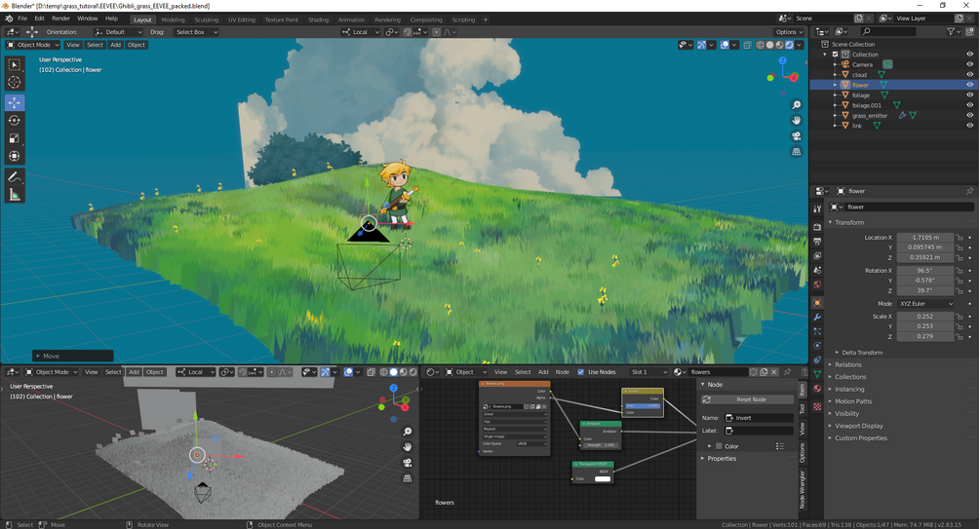This screenshot has width=980, height=529.
Task: Click Transparent BSDF white color swatch
Action: coord(603,479)
